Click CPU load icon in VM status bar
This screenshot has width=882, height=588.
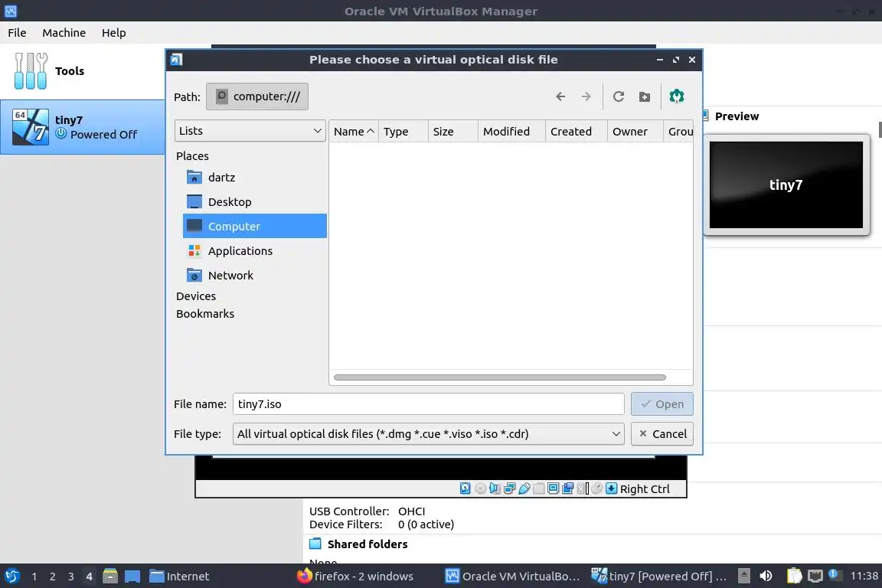(x=583, y=488)
